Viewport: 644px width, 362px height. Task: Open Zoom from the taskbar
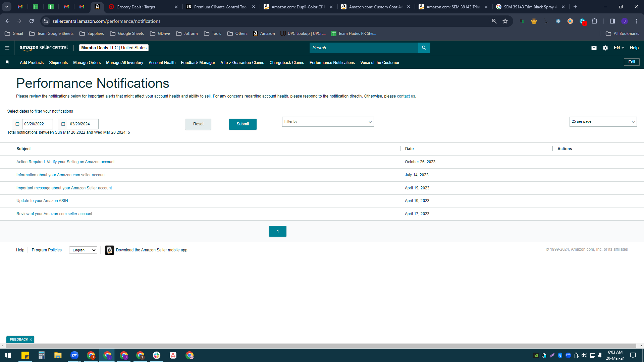pos(74,355)
